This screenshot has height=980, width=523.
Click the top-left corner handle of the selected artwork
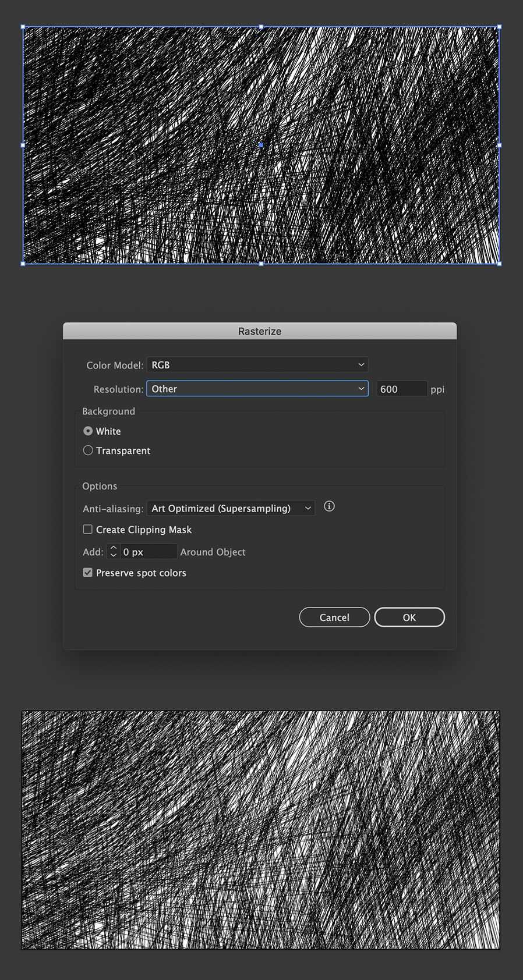(23, 27)
